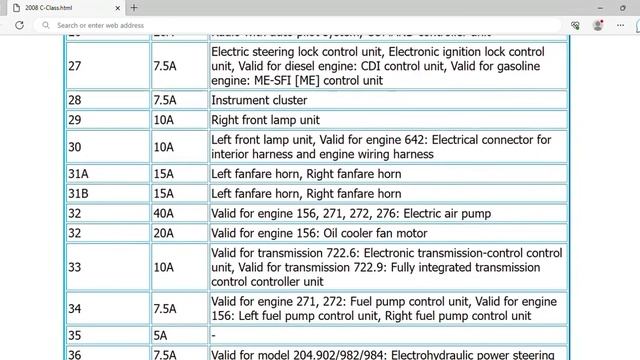The height and width of the screenshot is (360, 640).
Task: Click the 5A amperage cell
Action: tap(180, 336)
